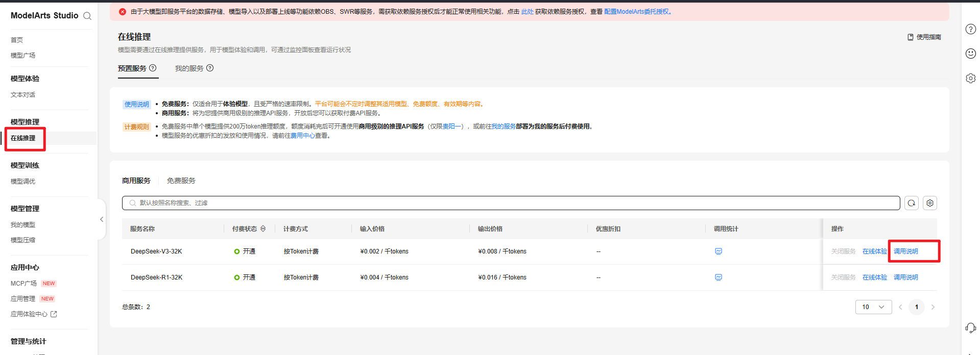Open 模型广场 in the sidebar

(23, 55)
